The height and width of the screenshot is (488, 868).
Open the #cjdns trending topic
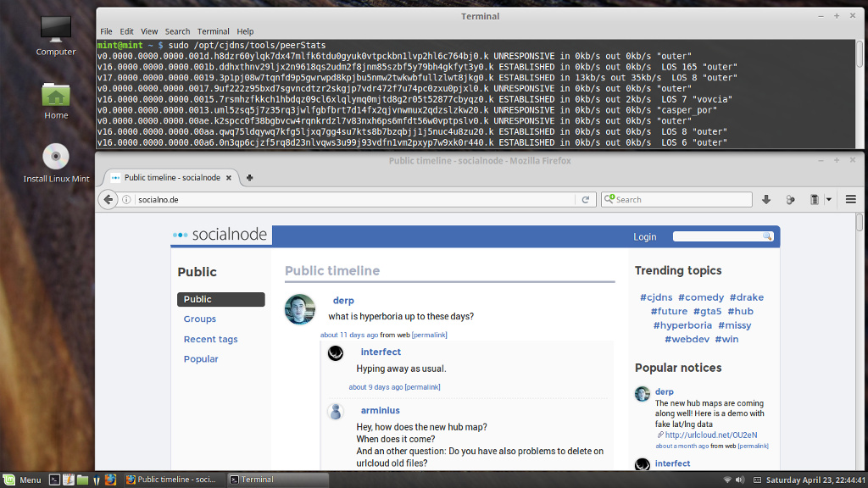657,297
